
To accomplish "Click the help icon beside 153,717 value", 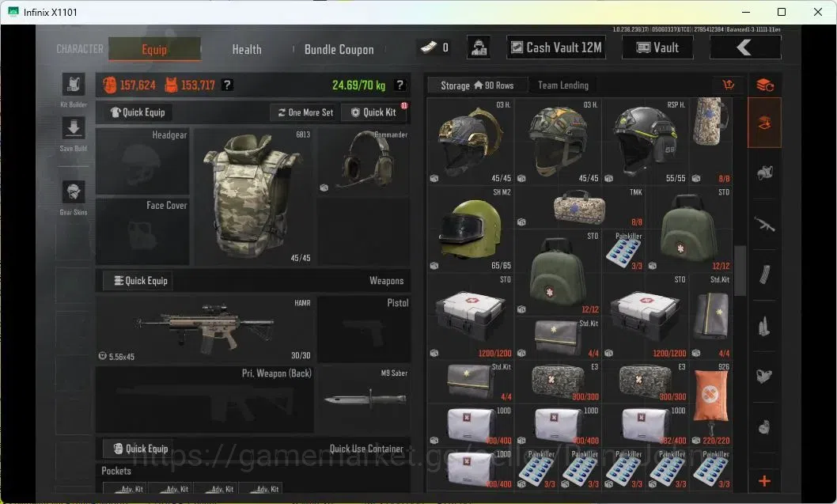I will point(227,85).
